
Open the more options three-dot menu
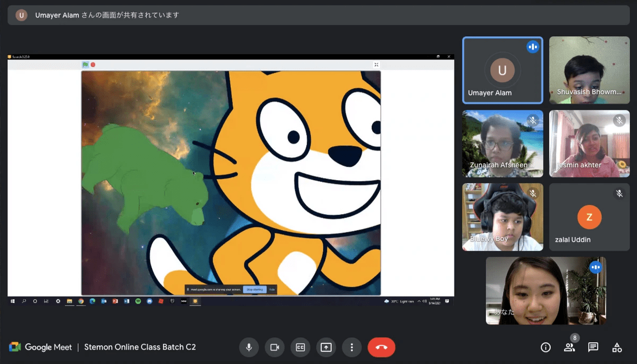pyautogui.click(x=352, y=348)
